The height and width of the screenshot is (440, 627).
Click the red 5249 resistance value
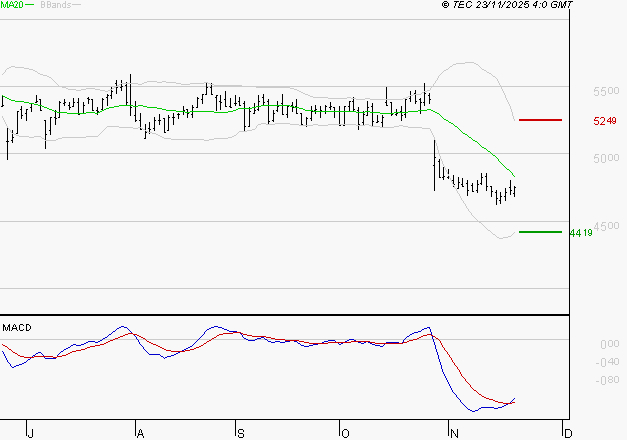point(605,121)
